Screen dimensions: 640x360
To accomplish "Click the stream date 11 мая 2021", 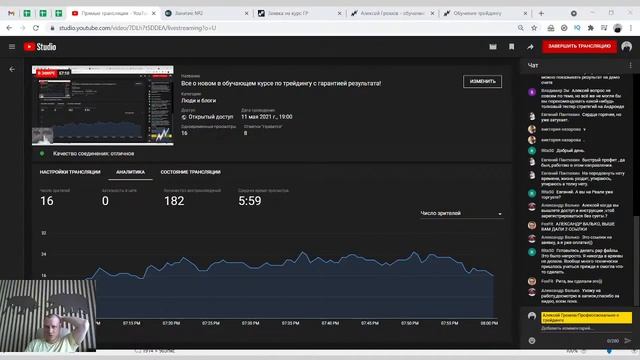I will tap(267, 117).
